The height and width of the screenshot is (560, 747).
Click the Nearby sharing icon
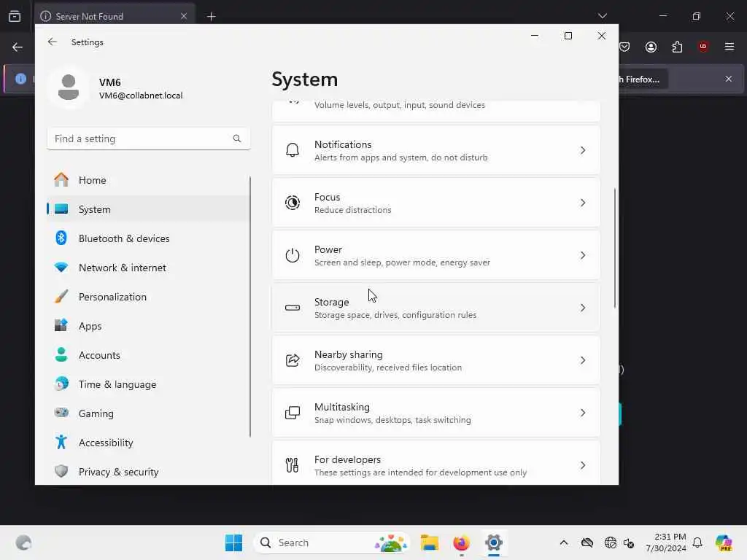tap(293, 360)
